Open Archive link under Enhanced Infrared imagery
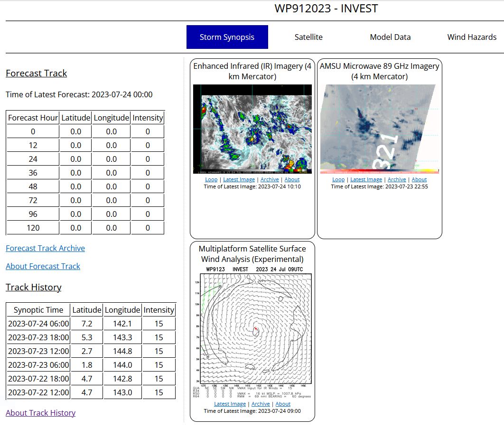The image size is (504, 428). pyautogui.click(x=270, y=179)
